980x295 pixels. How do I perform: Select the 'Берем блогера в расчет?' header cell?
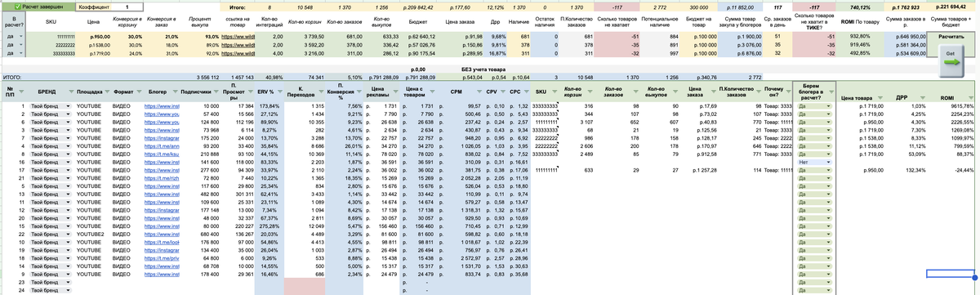(813, 92)
